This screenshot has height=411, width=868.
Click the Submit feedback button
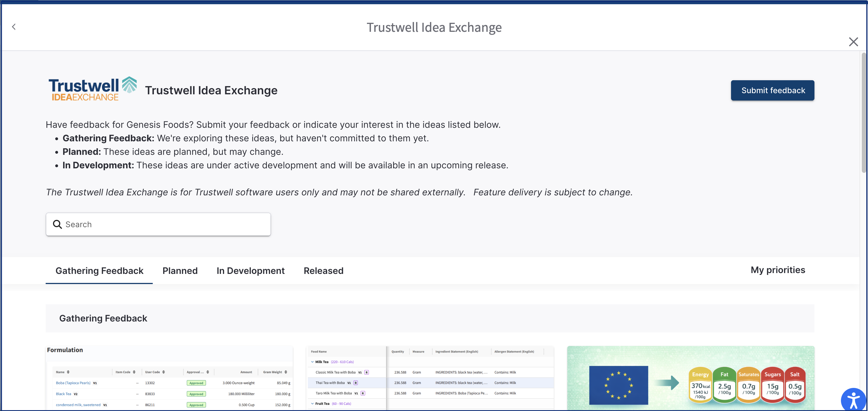772,90
